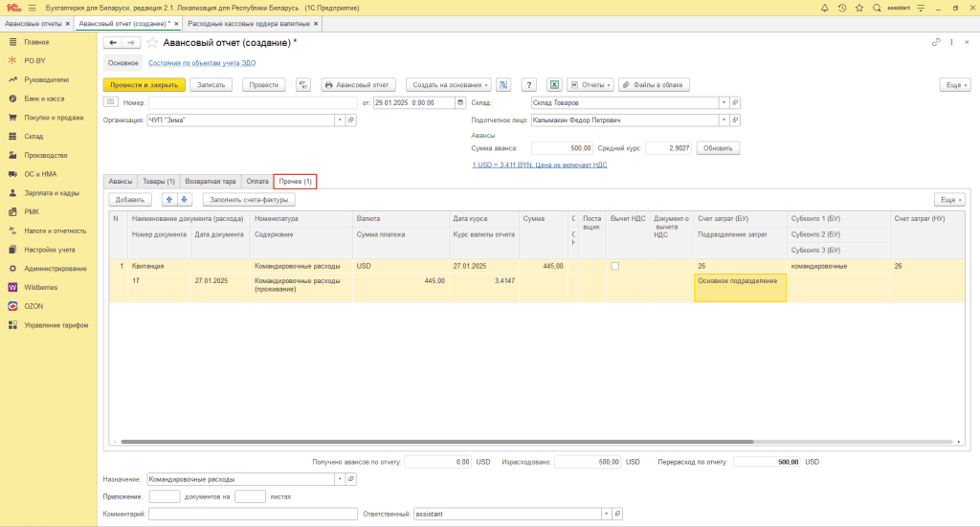Open the notifications bell in the title bar
Screen dimensions: 980x527
[825, 8]
